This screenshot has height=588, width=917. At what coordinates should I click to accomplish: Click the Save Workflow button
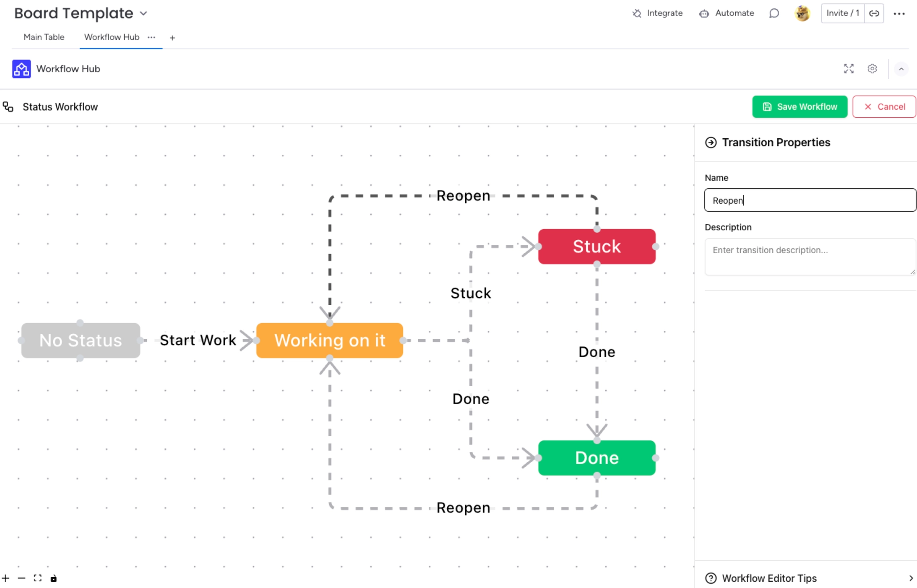point(799,107)
